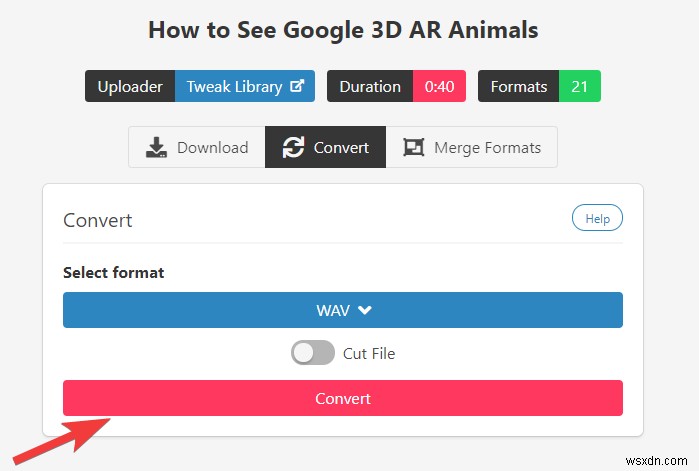Click the 0:40 duration value

tap(439, 87)
